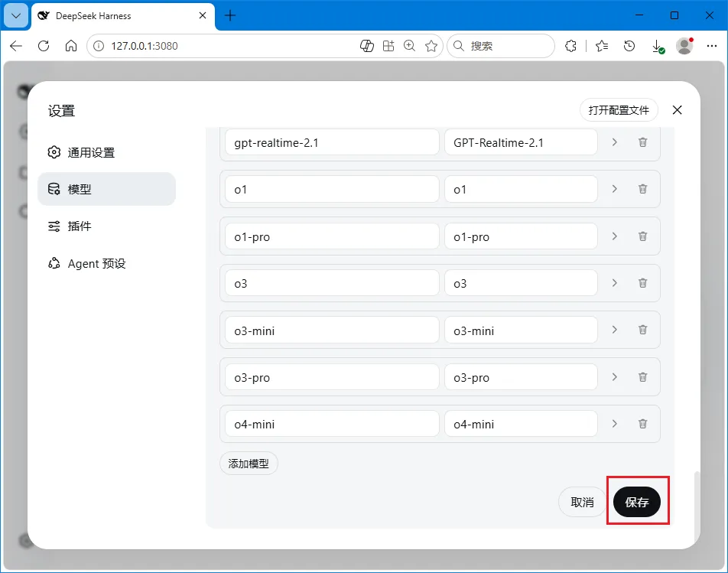Image resolution: width=728 pixels, height=573 pixels.
Task: Open the split screen icon
Action: pos(388,45)
